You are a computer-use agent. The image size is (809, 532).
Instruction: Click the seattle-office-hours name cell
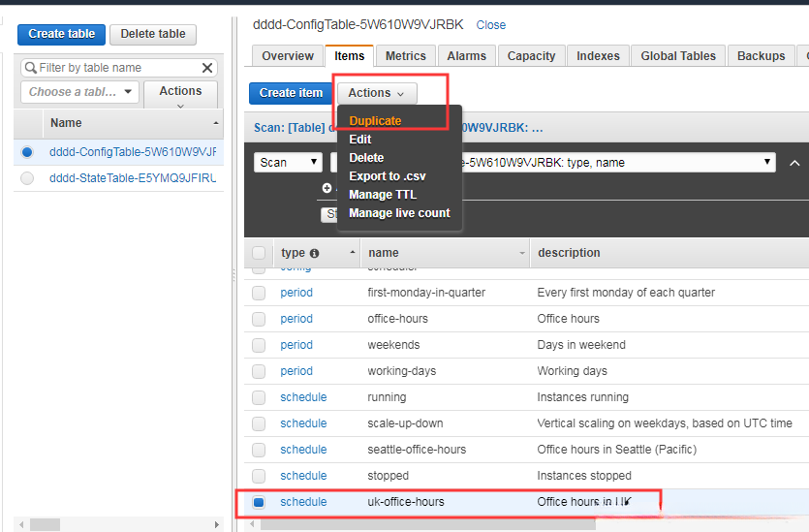point(417,450)
